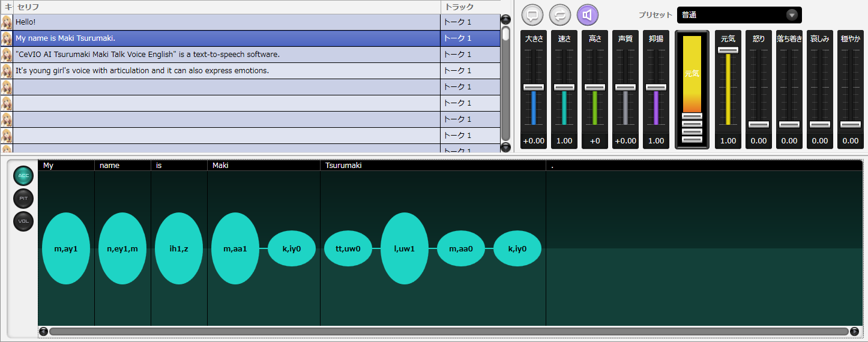This screenshot has width=868, height=342.
Task: Click the right arrow of the phoneme timeline scrollbar
Action: tap(855, 331)
